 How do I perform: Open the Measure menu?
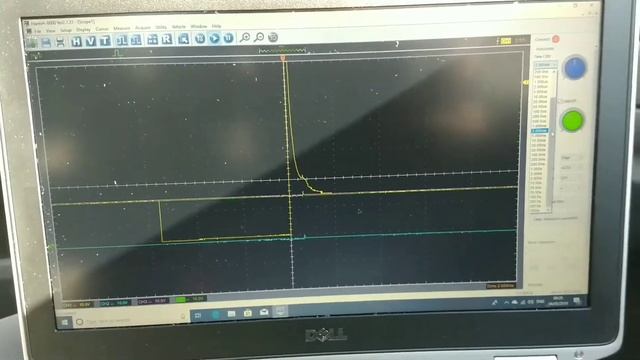[122, 28]
